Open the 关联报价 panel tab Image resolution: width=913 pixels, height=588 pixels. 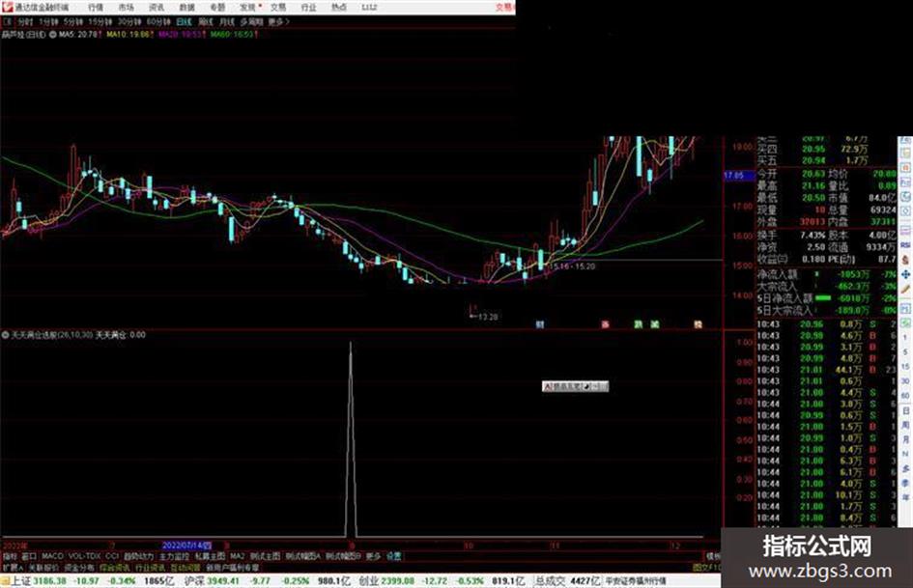(43, 567)
